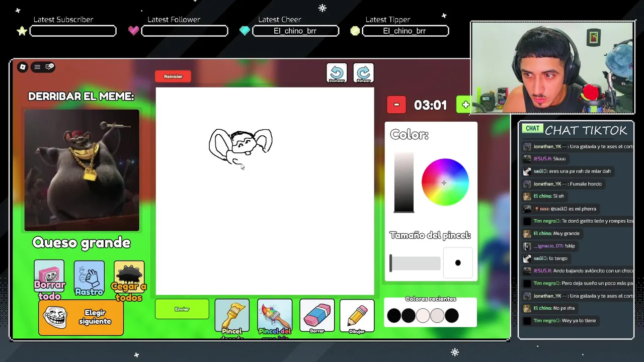The width and height of the screenshot is (644, 362).
Task: Select the Dibujar pencil tool
Action: pos(357,316)
